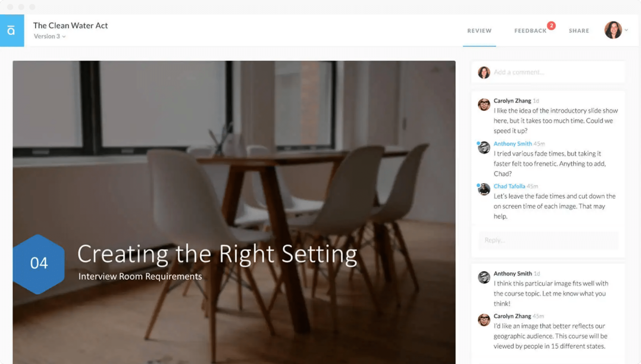
Task: Click Carolyn Zhang's avatar on bottom comment
Action: tap(484, 320)
